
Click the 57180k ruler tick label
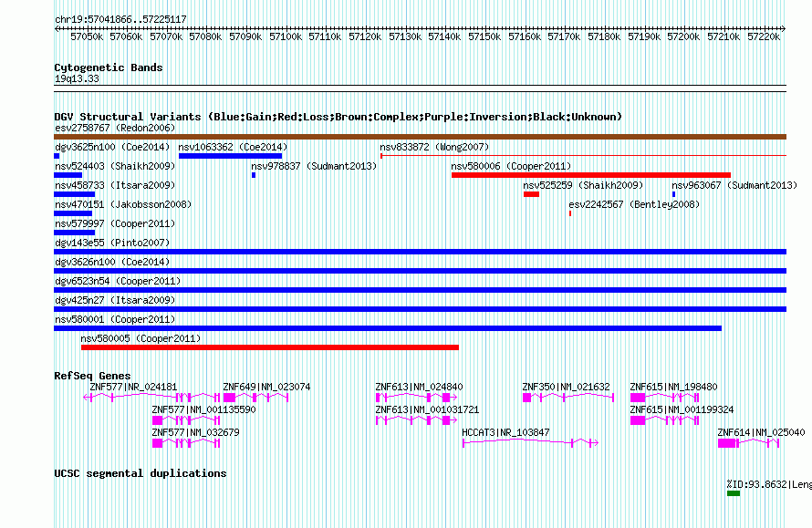pos(604,36)
